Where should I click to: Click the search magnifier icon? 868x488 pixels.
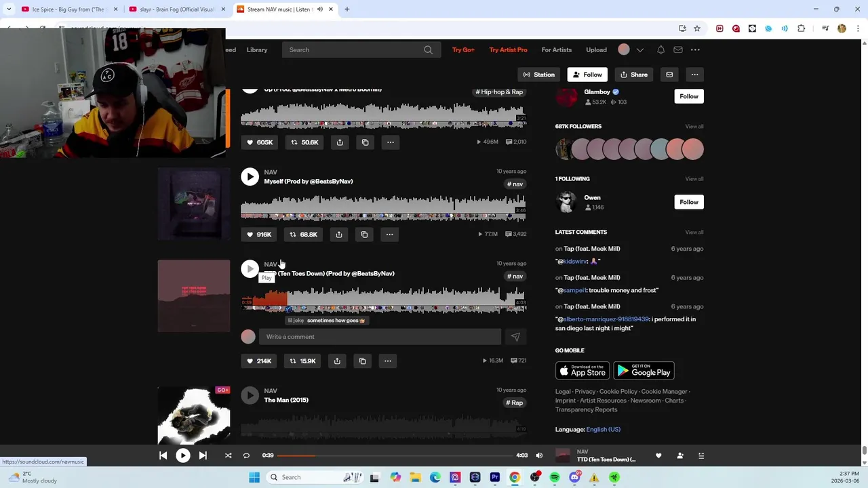[x=429, y=49]
